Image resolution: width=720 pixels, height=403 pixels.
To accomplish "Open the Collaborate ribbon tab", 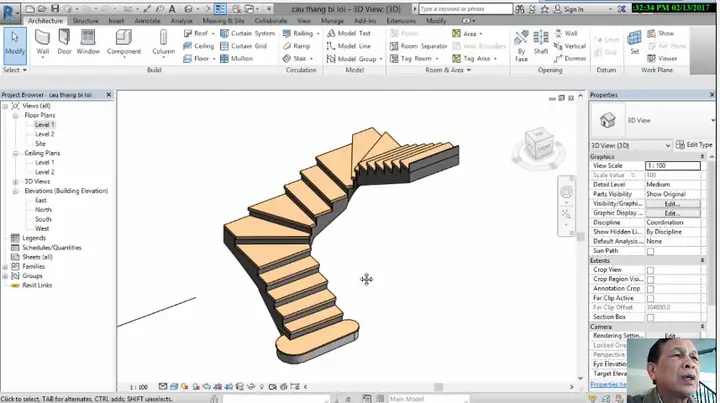I will point(271,21).
